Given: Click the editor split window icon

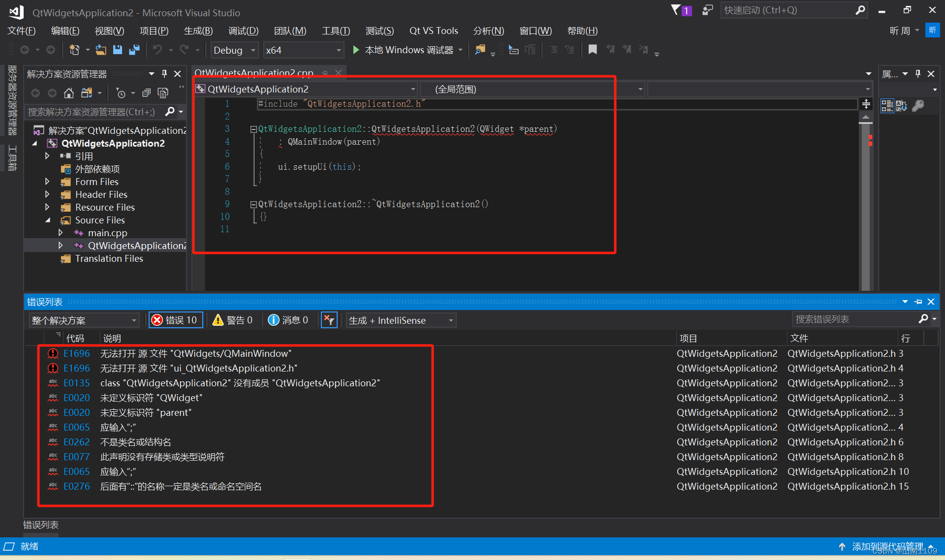Looking at the screenshot, I should 866,104.
